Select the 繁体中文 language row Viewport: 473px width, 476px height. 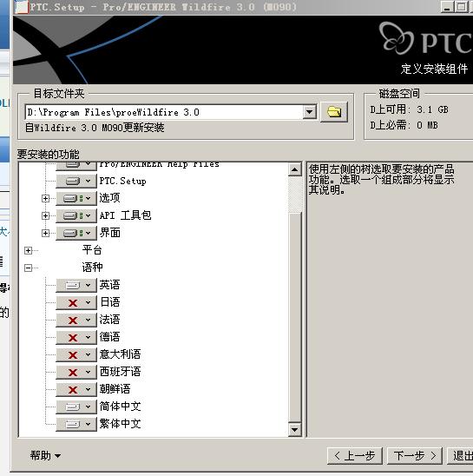pos(120,424)
